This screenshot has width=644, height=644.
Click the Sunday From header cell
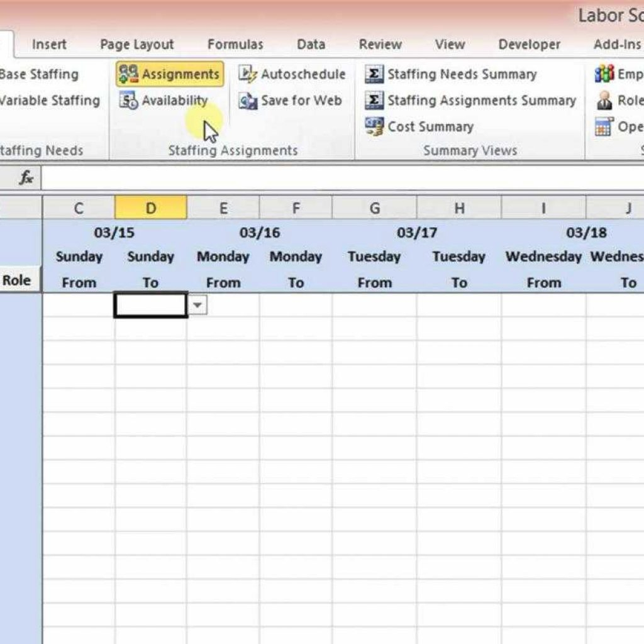coord(79,282)
